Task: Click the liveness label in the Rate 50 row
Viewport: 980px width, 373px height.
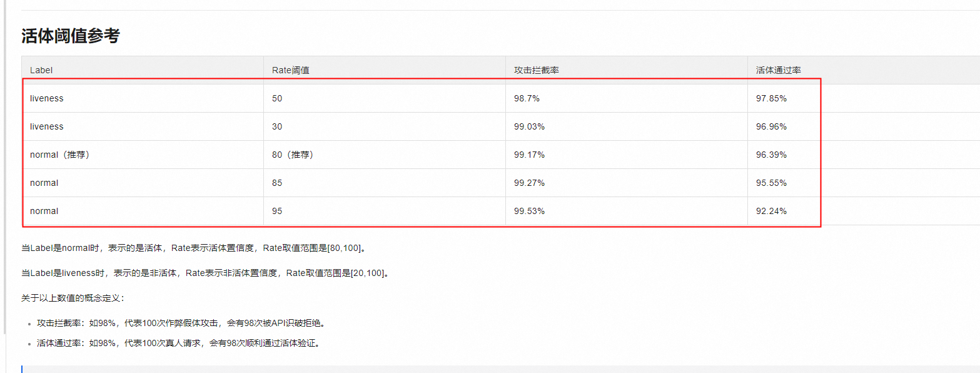Action: [47, 98]
